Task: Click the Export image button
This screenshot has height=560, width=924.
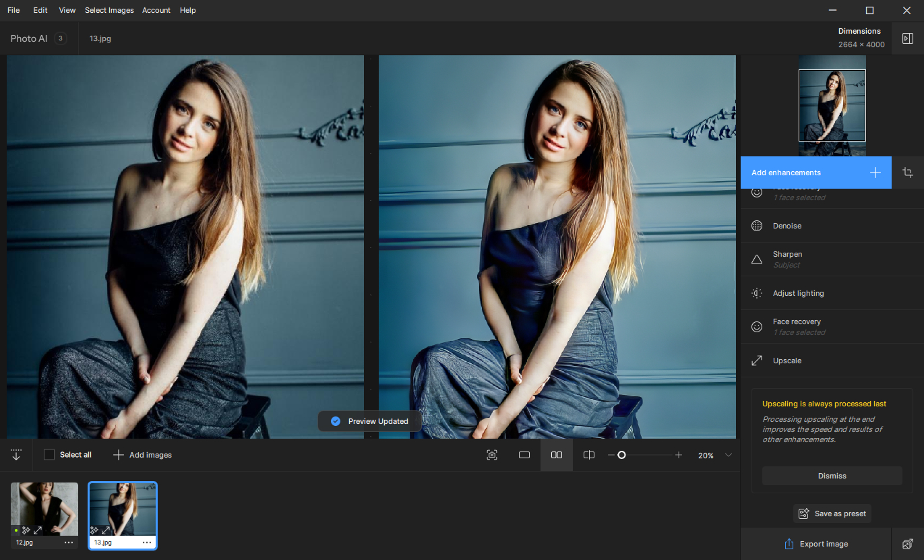Action: (816, 544)
